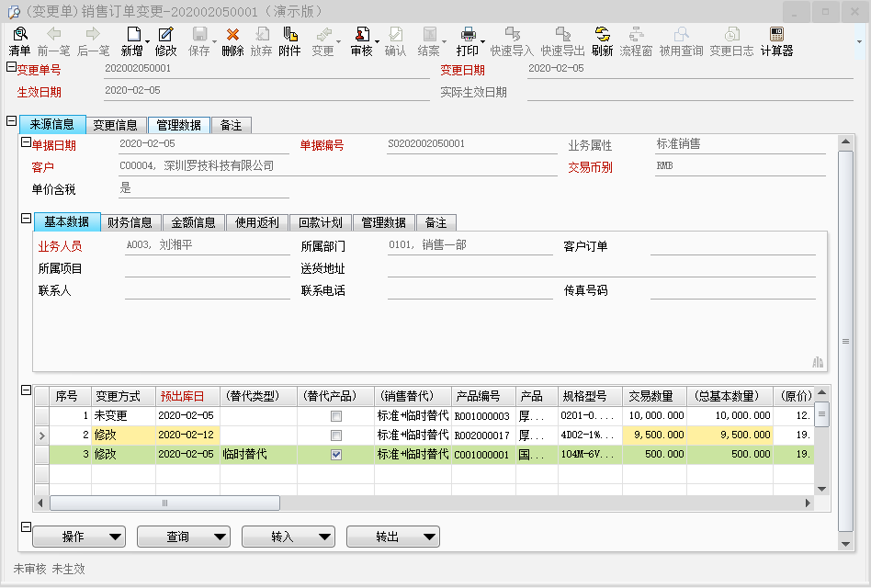
Task: Click grid horizontal scroll right arrow
Action: click(x=808, y=503)
